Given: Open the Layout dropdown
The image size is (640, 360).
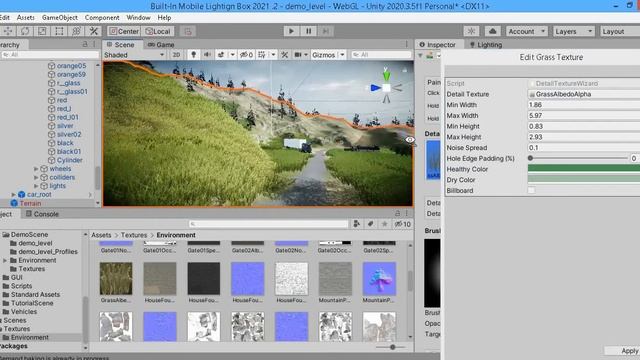Looking at the screenshot, I should pos(620,31).
